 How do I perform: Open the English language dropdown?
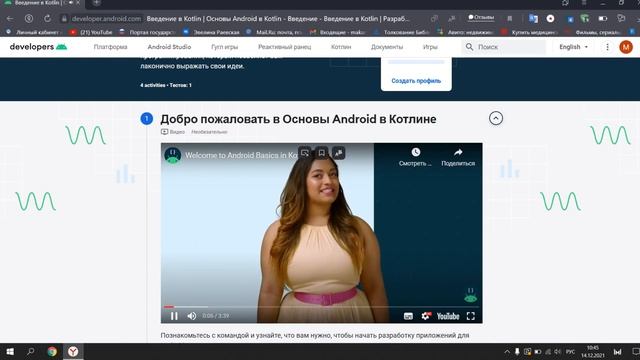(x=573, y=47)
